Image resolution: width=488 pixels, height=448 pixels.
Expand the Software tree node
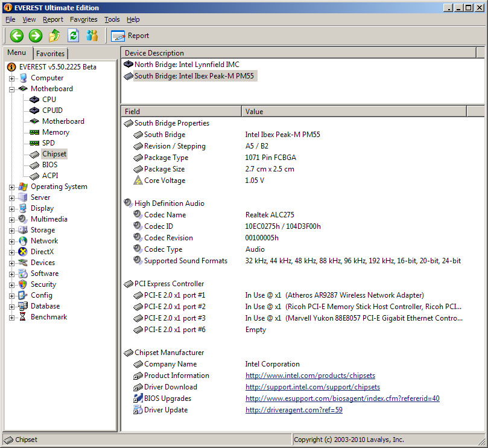point(11,274)
